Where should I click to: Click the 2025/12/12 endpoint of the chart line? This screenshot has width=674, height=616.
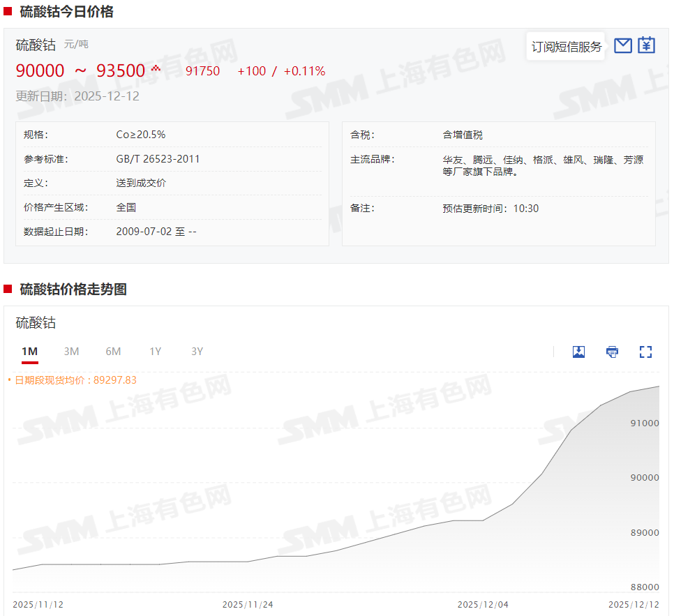tap(659, 386)
